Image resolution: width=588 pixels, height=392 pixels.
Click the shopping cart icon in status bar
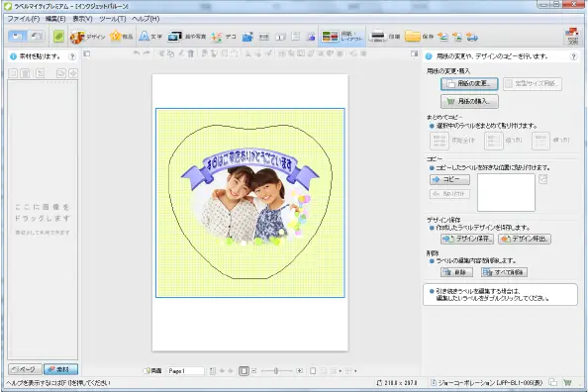click(x=567, y=383)
